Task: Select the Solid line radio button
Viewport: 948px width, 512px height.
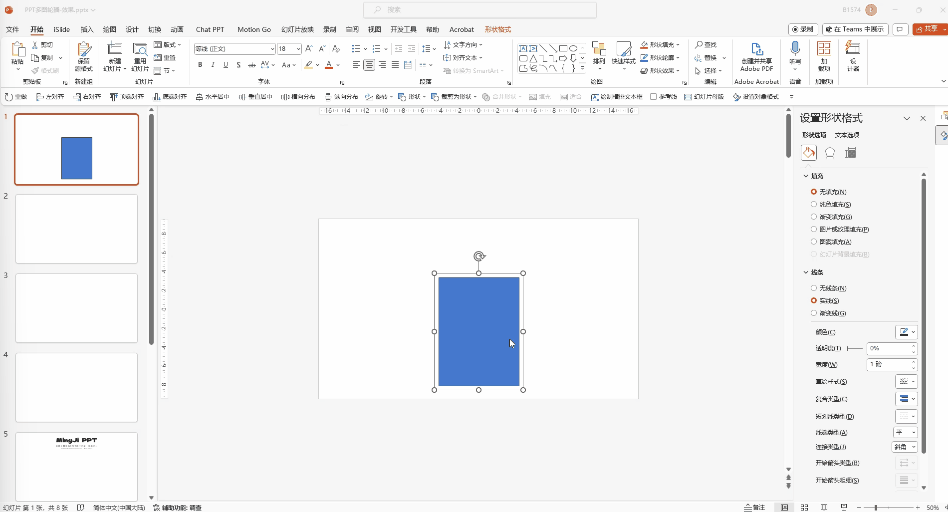Action: (x=814, y=300)
